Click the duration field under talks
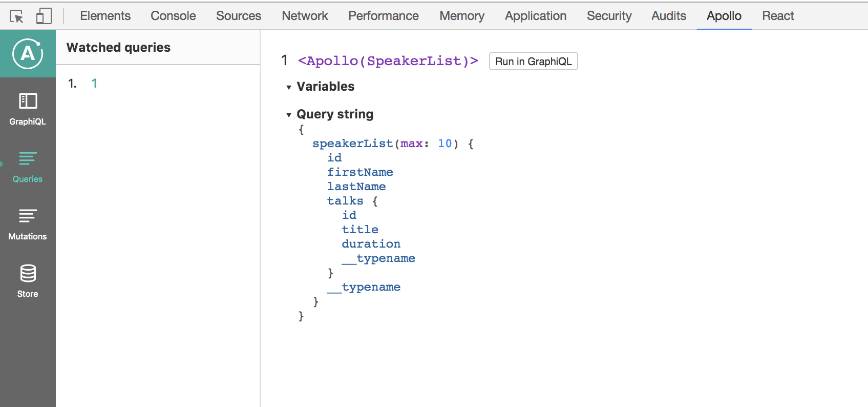The width and height of the screenshot is (868, 407). [x=371, y=244]
